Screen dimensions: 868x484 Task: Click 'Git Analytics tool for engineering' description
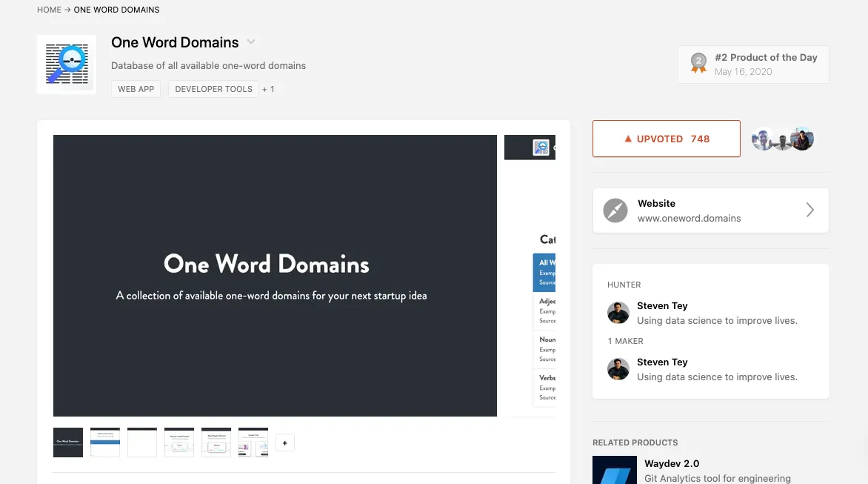click(x=718, y=479)
